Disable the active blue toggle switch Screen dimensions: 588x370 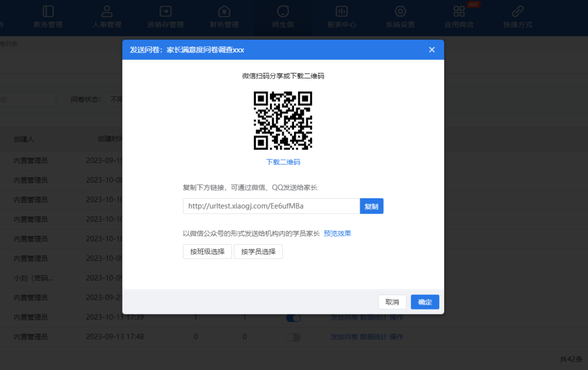point(293,317)
